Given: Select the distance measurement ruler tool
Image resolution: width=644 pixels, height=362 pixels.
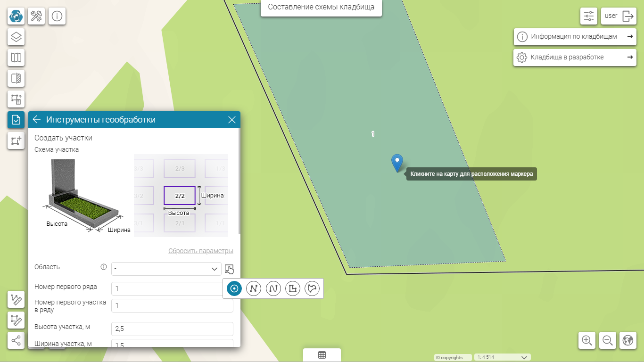Looking at the screenshot, I should point(16,299).
